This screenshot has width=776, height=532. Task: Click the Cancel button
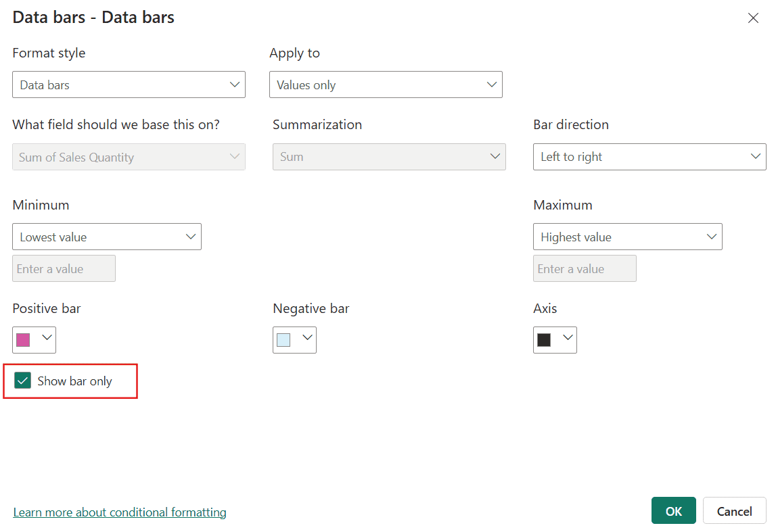click(x=735, y=511)
